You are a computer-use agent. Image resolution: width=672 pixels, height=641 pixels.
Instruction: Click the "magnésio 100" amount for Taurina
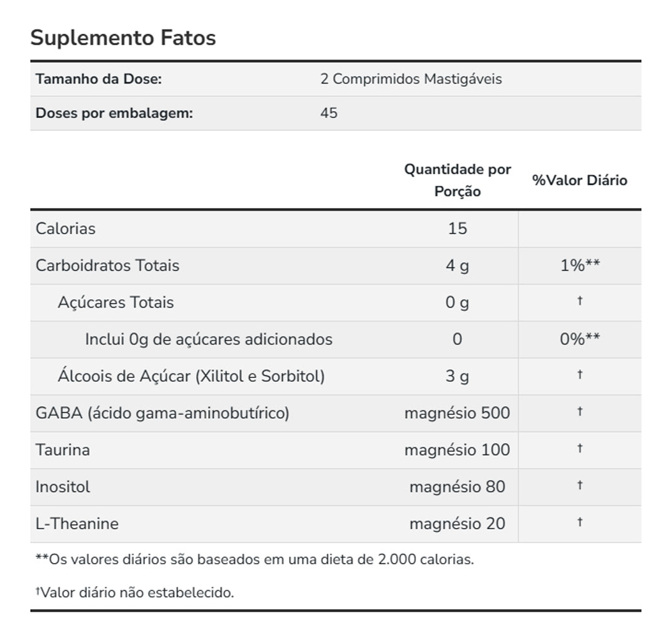[x=458, y=450]
